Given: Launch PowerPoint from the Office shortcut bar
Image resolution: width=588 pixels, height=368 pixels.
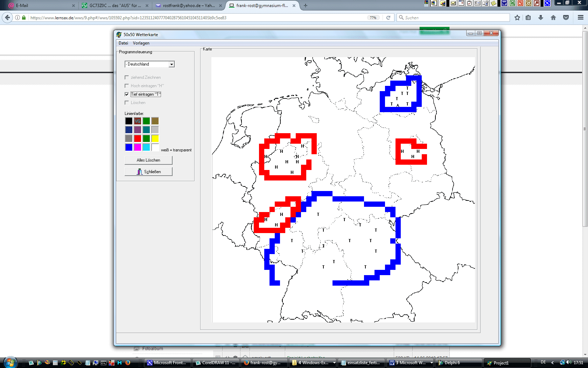Looking at the screenshot, I should (x=520, y=3).
